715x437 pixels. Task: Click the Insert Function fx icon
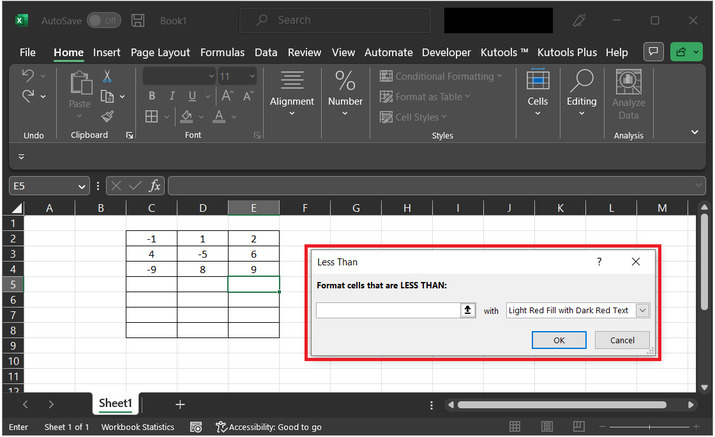pos(155,186)
